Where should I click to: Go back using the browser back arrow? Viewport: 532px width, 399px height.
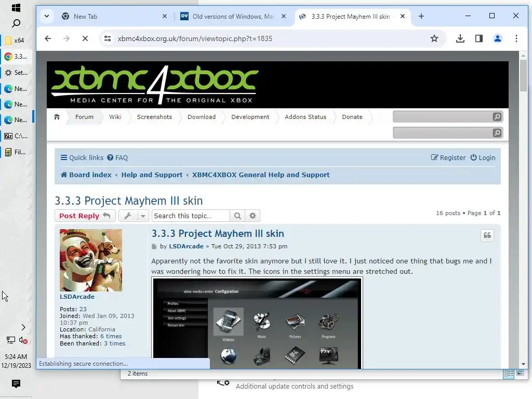[48, 38]
